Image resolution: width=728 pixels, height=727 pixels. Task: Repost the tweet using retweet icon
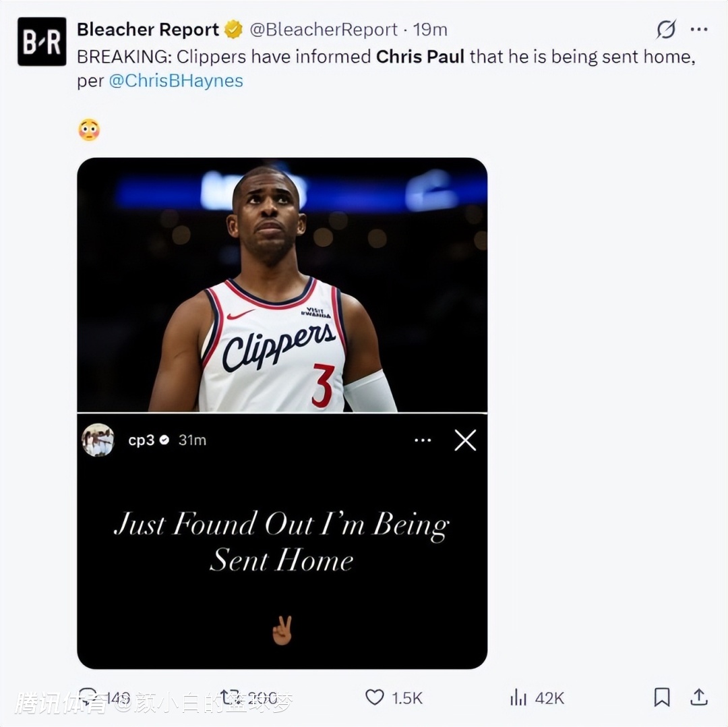tap(230, 697)
